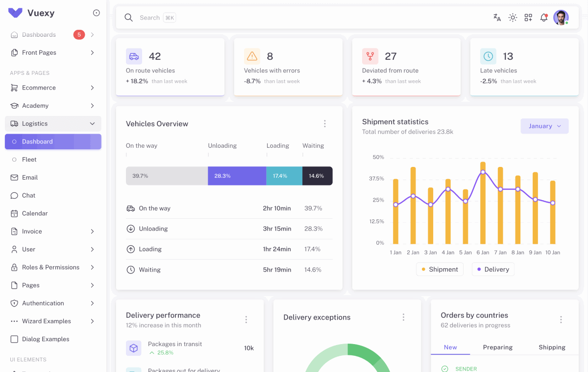This screenshot has width=588, height=372.
Task: Toggle light/dark theme with the sun icon
Action: [513, 17]
